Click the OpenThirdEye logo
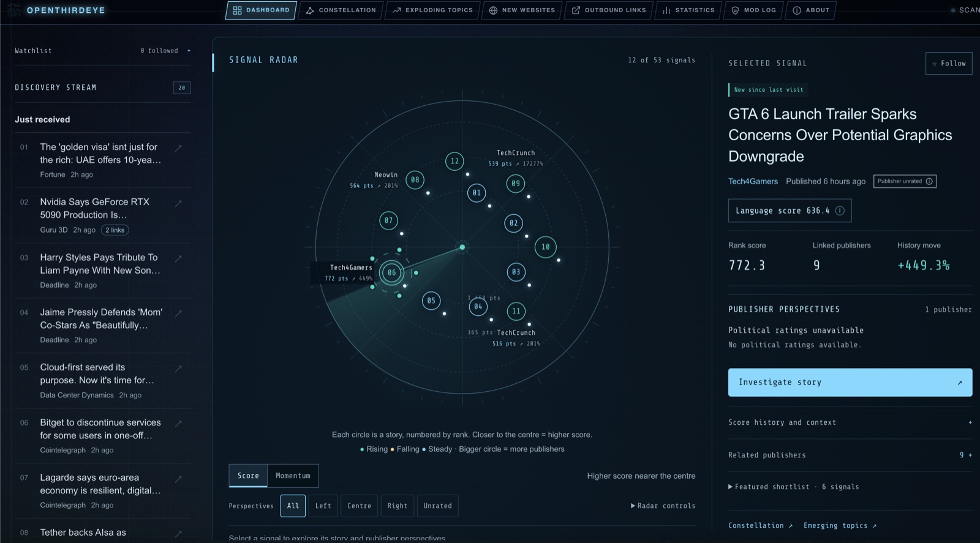 [x=66, y=10]
